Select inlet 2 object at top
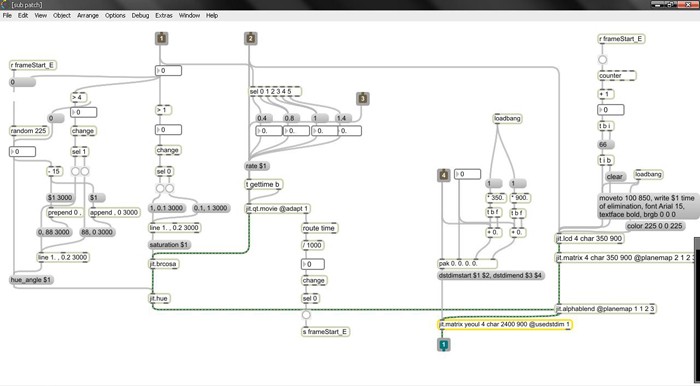700x386 pixels. pyautogui.click(x=250, y=39)
